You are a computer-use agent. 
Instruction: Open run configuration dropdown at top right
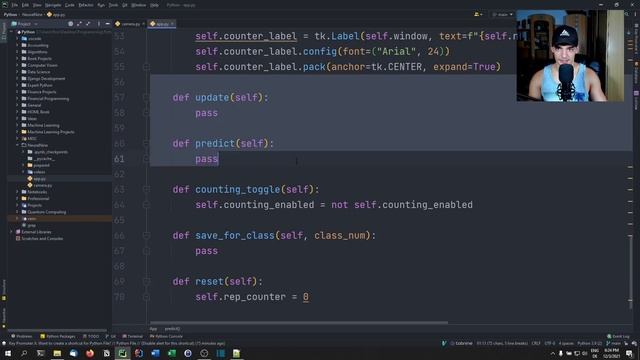(503, 15)
